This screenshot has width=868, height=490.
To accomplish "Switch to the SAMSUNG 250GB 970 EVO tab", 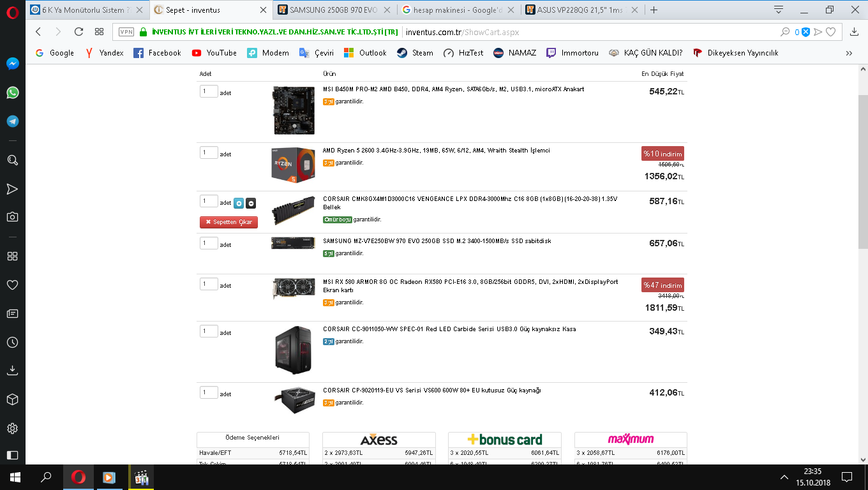I will 333,10.
